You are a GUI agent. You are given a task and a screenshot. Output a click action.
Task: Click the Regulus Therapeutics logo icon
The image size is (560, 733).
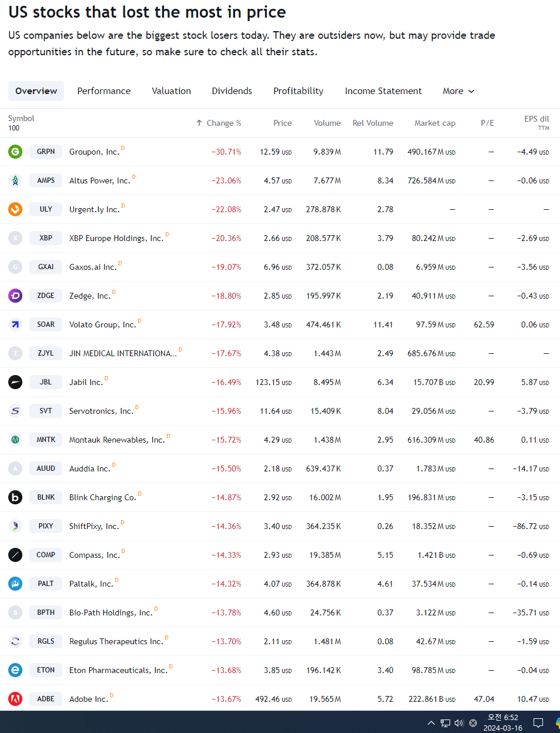click(x=15, y=641)
